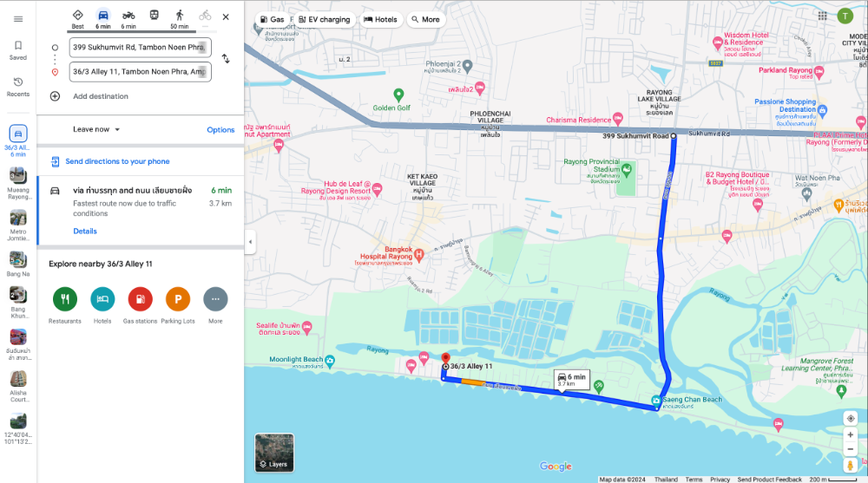Click Bangkok Hospital Rayong marker
The image size is (868, 483).
pyautogui.click(x=419, y=255)
